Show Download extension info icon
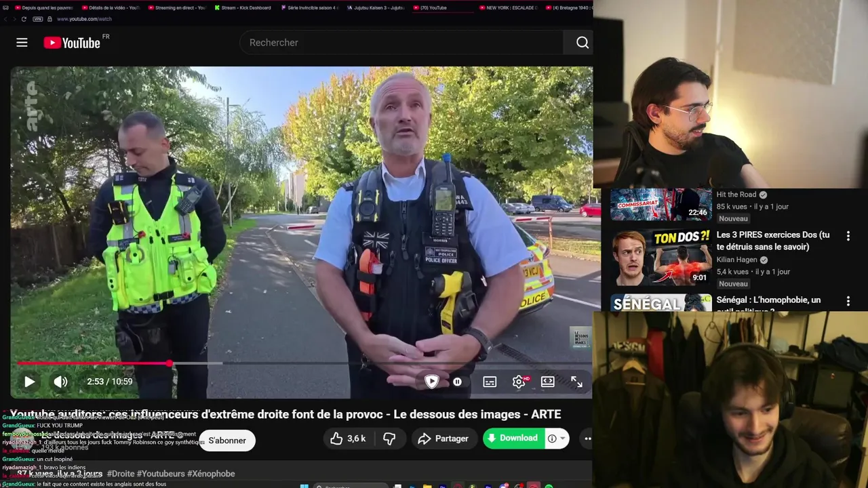 552,439
